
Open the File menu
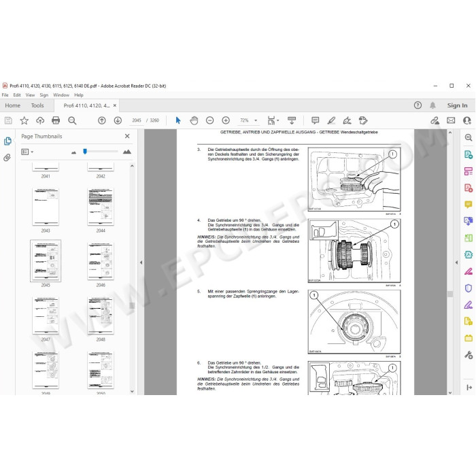click(x=5, y=95)
